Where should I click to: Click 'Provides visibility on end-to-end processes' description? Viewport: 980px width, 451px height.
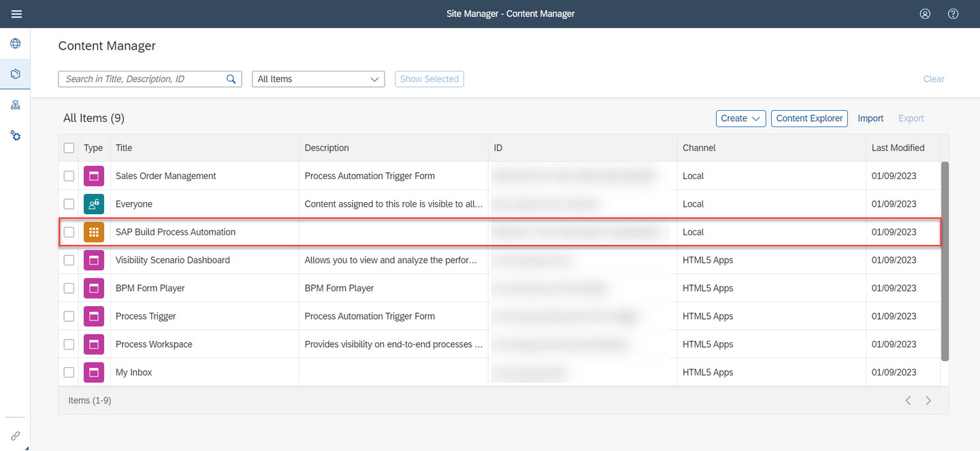[393, 344]
